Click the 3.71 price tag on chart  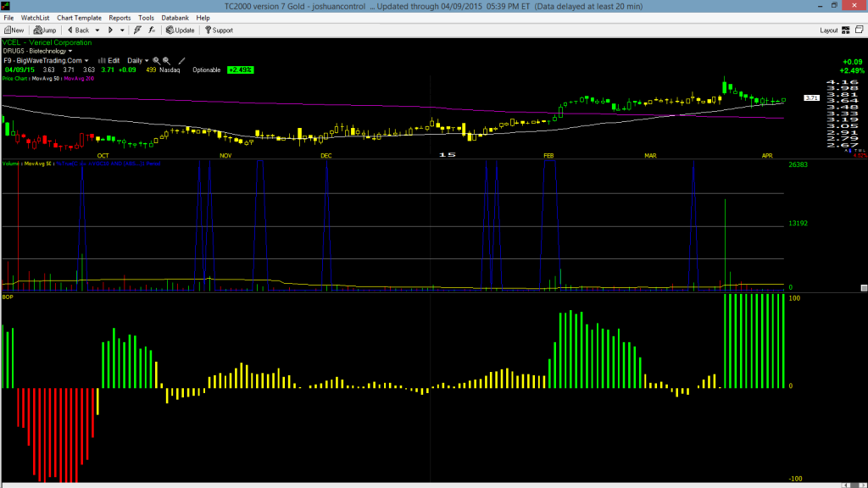coord(811,98)
